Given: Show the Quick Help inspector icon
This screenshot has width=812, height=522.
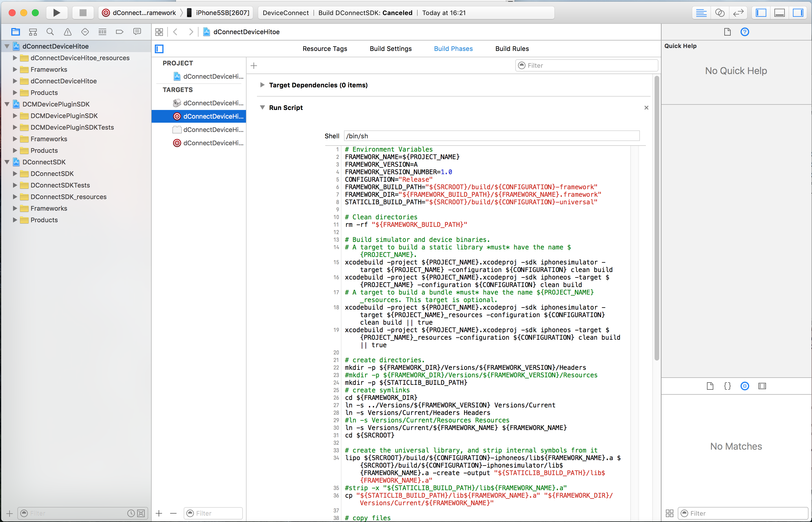Looking at the screenshot, I should pyautogui.click(x=745, y=32).
